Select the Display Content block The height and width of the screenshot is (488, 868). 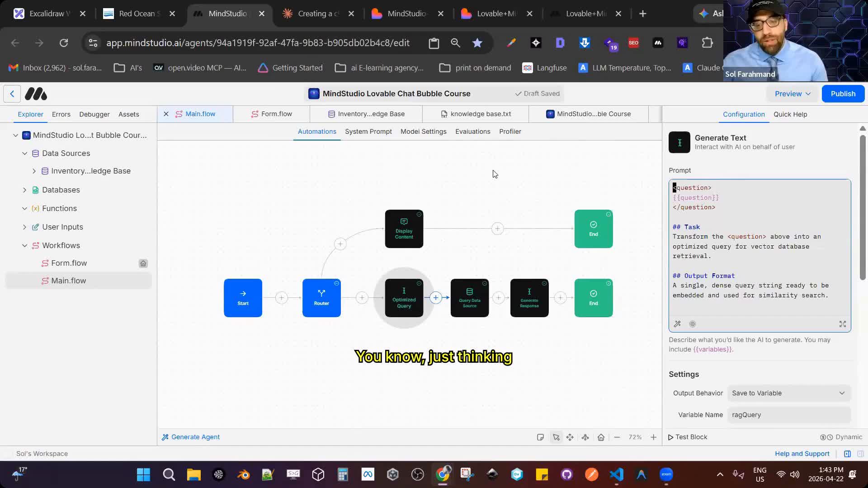[404, 229]
